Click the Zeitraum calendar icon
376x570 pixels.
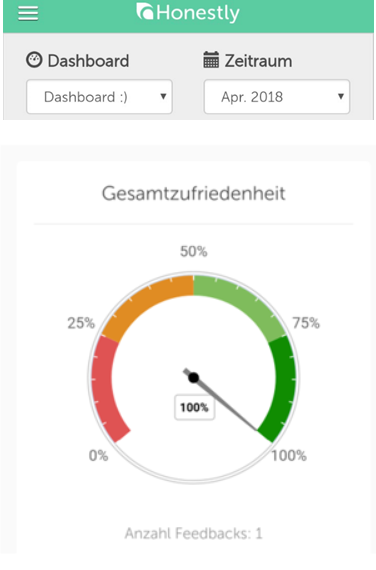tap(211, 60)
